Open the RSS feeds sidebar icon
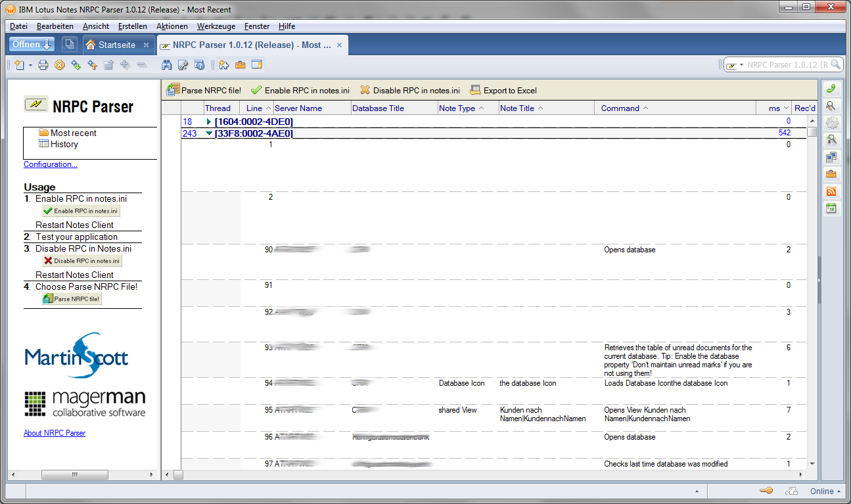The height and width of the screenshot is (504, 851). click(x=831, y=191)
